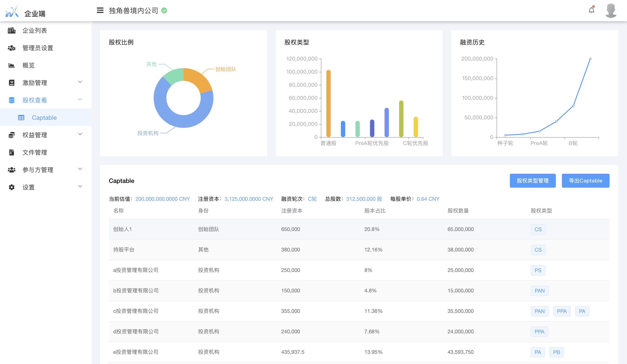Screen dimensions: 627x364
Task: Click the INX logo in the sidebar
Action: 12,12
